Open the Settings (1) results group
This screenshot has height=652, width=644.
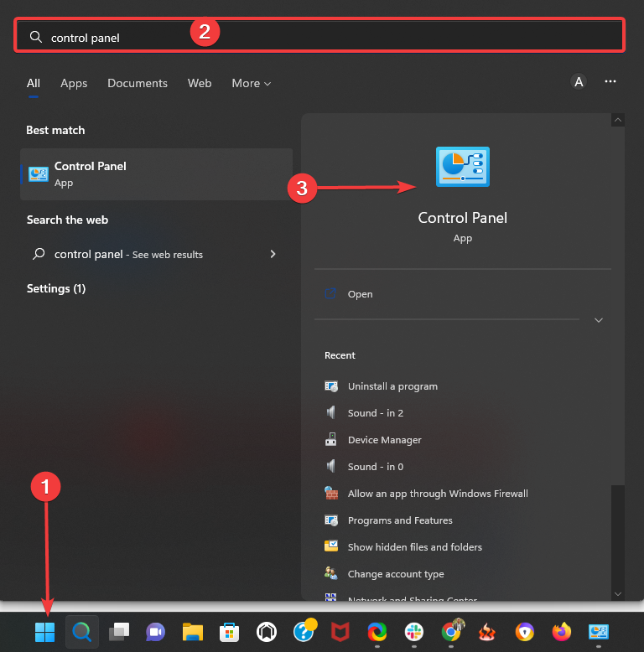[56, 288]
